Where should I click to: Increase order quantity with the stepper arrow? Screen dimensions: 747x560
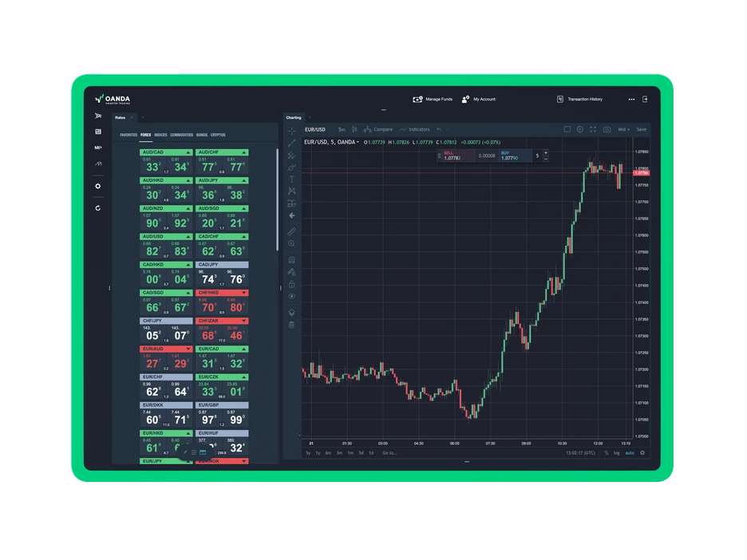coord(547,152)
